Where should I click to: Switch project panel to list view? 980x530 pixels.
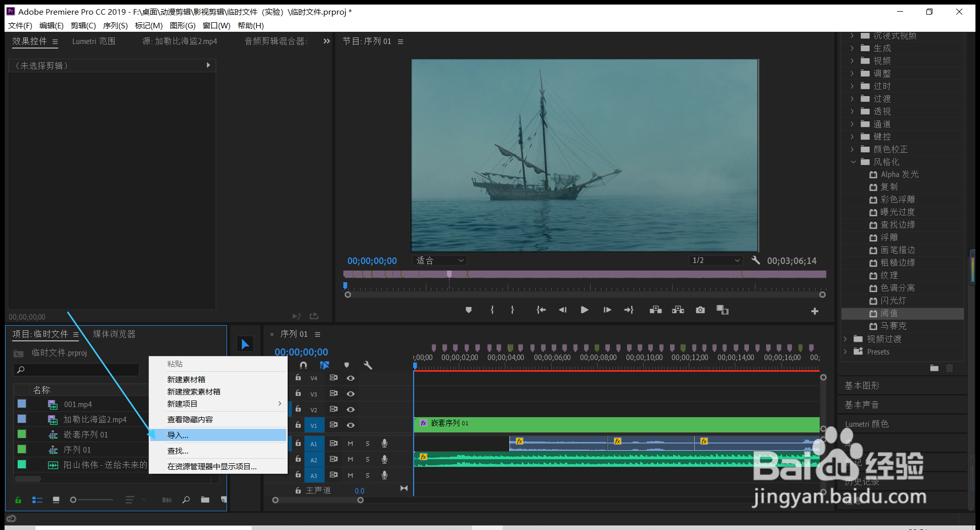pyautogui.click(x=37, y=500)
